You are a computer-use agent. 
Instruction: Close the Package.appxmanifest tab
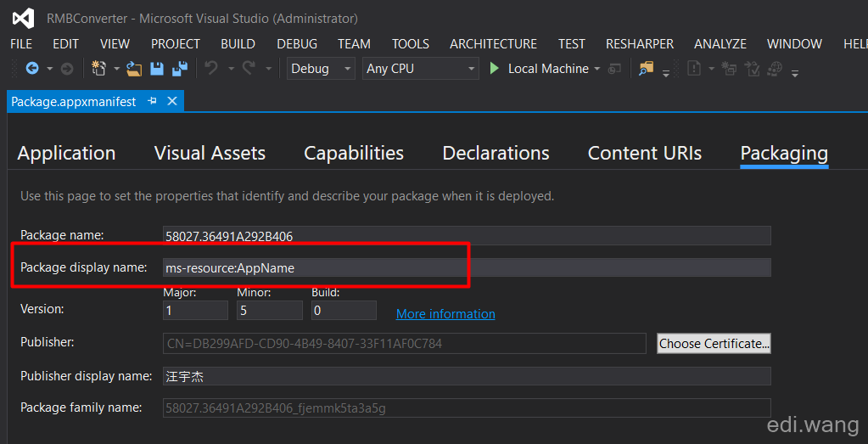[172, 101]
